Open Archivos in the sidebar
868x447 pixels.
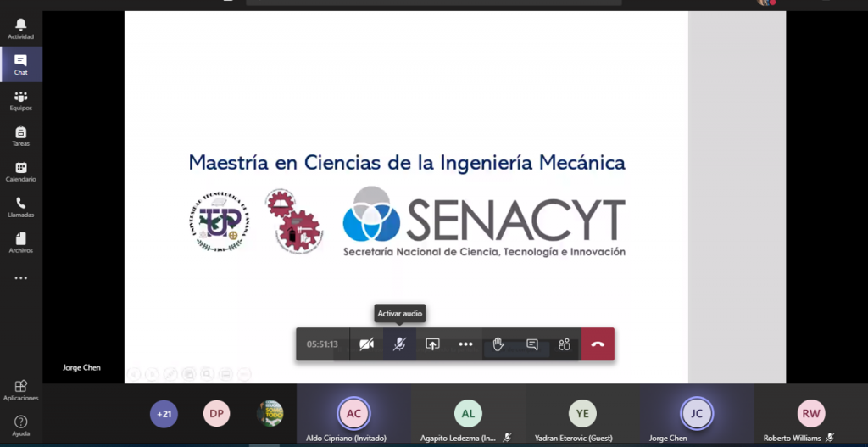pyautogui.click(x=21, y=243)
